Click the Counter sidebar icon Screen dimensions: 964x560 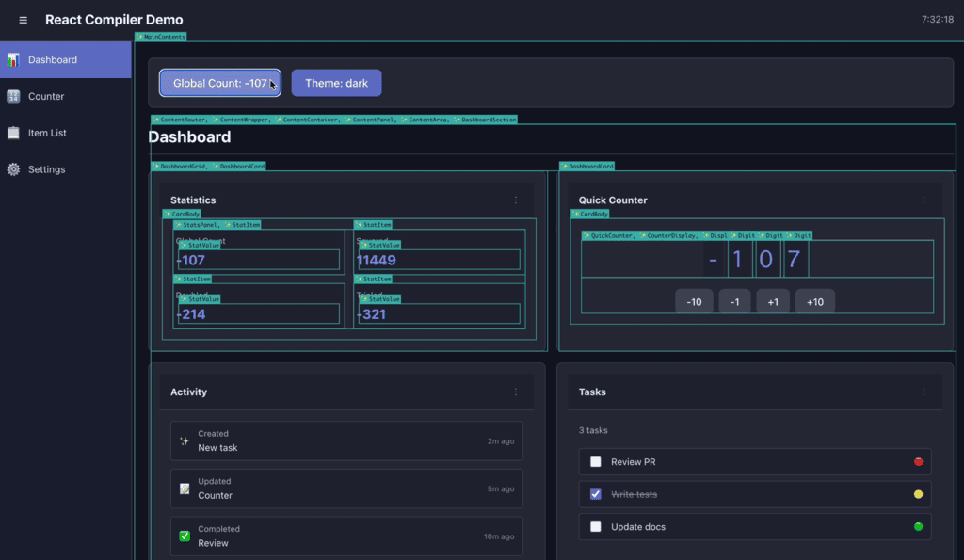pyautogui.click(x=13, y=97)
